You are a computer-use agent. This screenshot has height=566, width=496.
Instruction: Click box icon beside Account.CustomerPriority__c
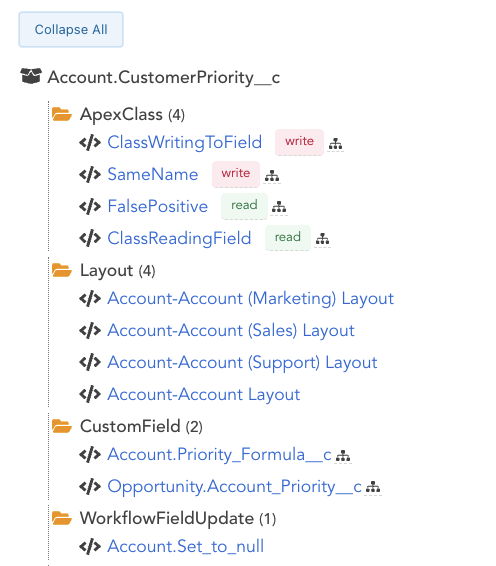coord(31,76)
